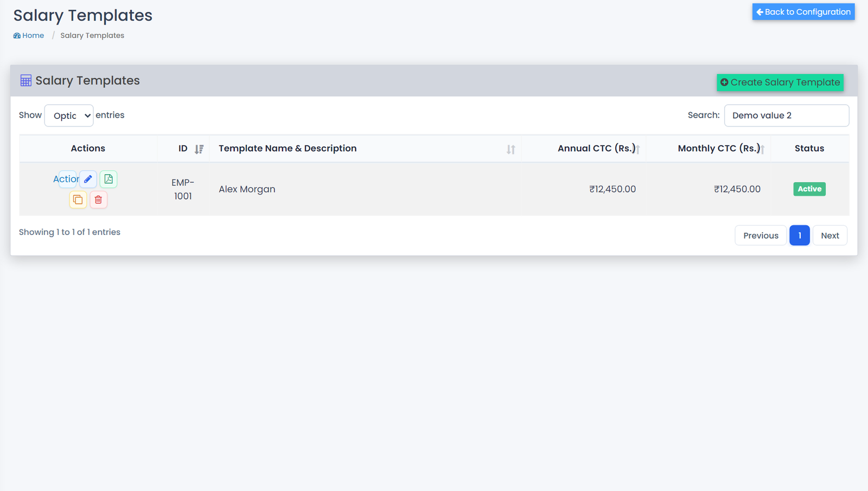Open the Home breadcrumb link
Screen dimensions: 868x491
(x=29, y=35)
